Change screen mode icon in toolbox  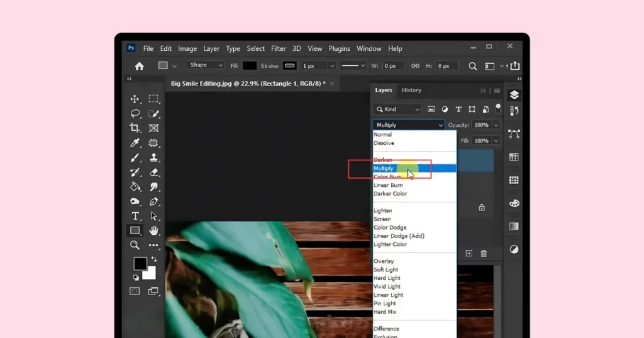click(153, 291)
